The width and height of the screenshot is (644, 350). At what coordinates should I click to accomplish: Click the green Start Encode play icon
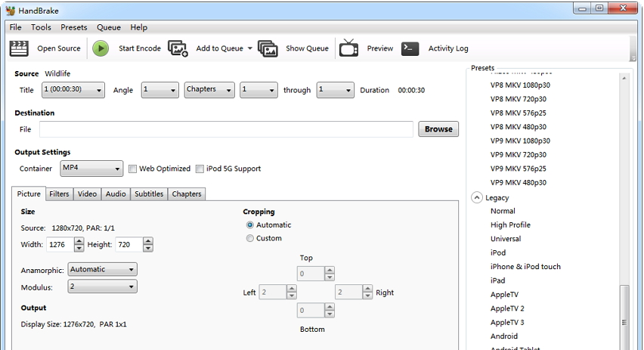(x=101, y=48)
